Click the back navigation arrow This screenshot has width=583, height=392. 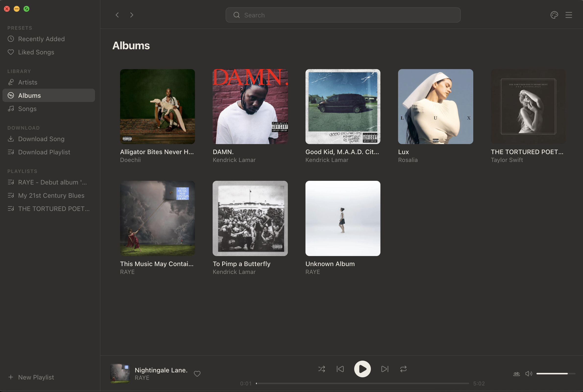coord(117,15)
